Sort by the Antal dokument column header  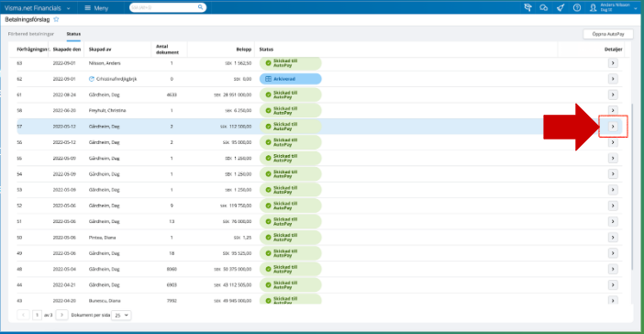point(167,50)
